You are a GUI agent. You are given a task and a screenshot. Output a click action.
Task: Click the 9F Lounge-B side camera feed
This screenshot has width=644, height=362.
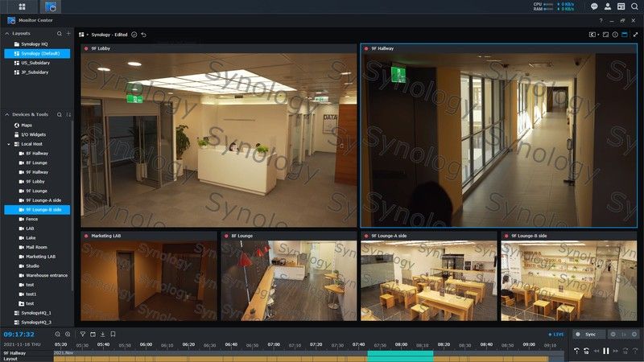coord(569,281)
